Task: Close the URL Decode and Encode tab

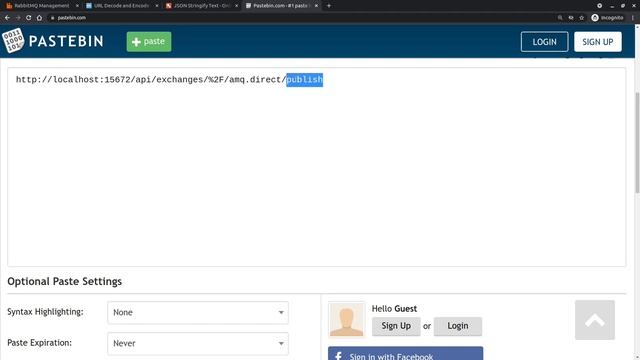Action: point(157,6)
